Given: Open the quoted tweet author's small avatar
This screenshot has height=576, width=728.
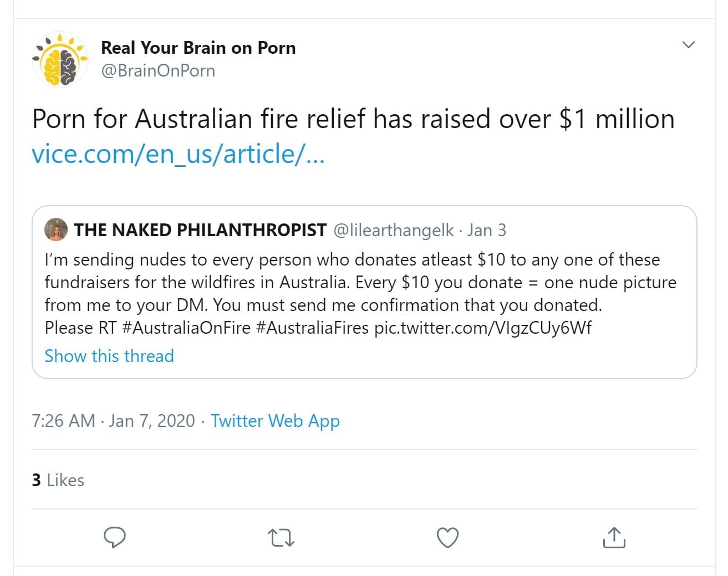Looking at the screenshot, I should pos(56,230).
